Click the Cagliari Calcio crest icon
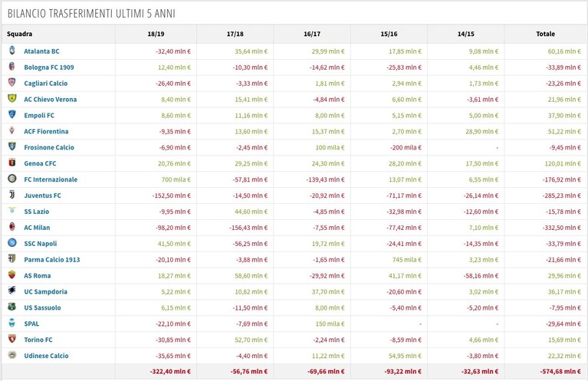The image size is (588, 381). [12, 83]
